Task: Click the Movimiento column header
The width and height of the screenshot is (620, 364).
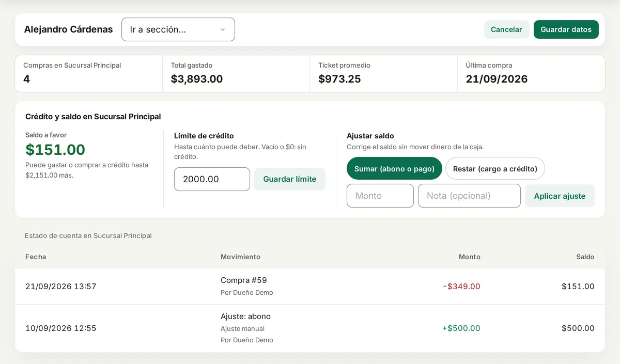Action: coord(240,257)
